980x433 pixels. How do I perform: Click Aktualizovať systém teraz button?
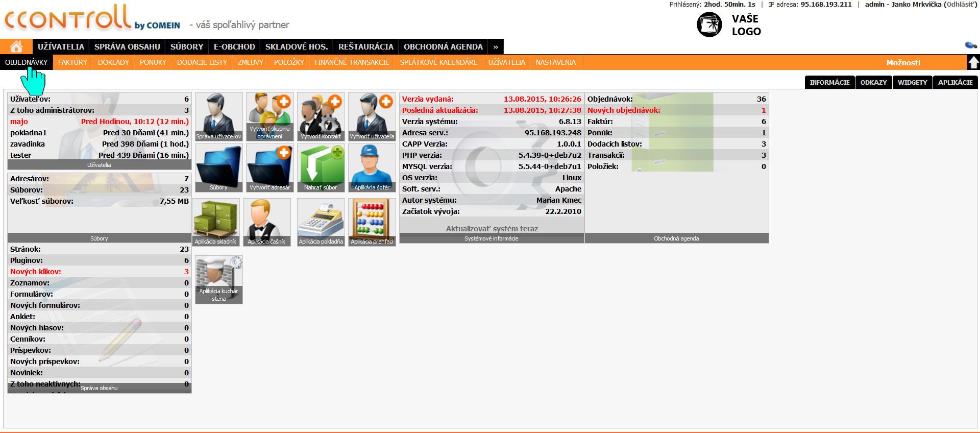tap(492, 228)
